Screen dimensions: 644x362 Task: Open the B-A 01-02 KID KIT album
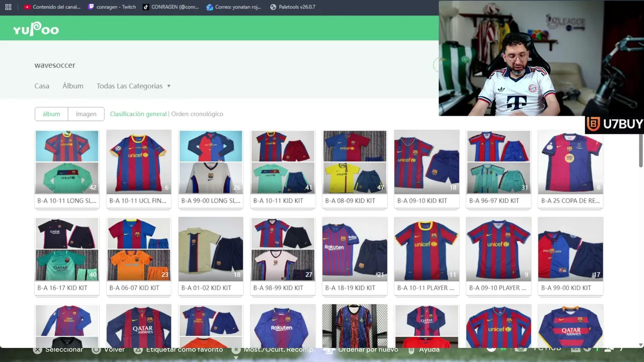[x=211, y=256]
